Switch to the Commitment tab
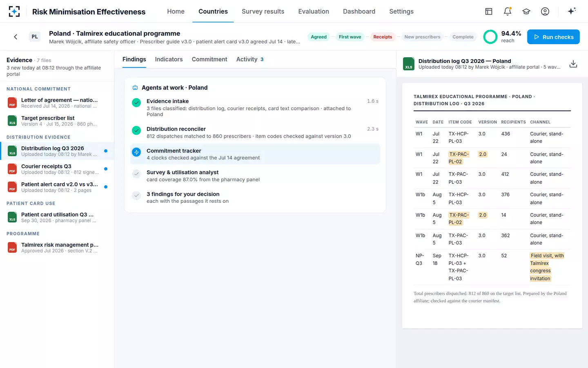This screenshot has width=588, height=368. pos(209,59)
